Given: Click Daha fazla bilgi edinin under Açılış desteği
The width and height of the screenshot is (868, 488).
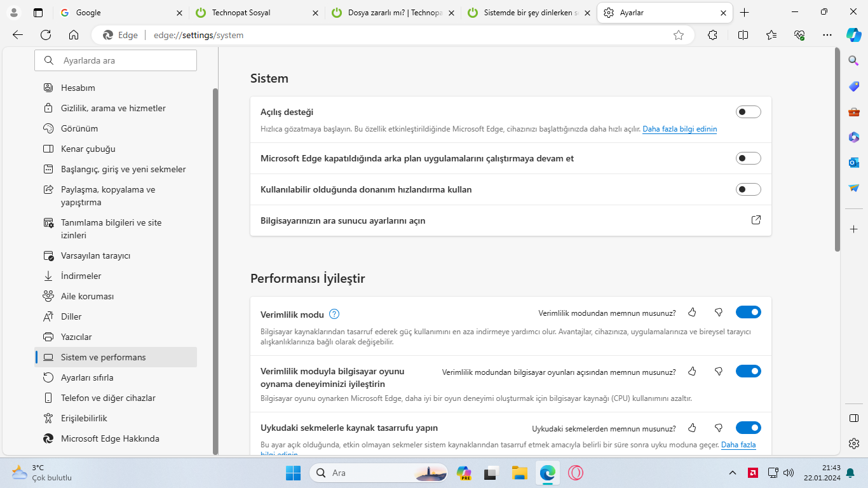Looking at the screenshot, I should pyautogui.click(x=680, y=129).
